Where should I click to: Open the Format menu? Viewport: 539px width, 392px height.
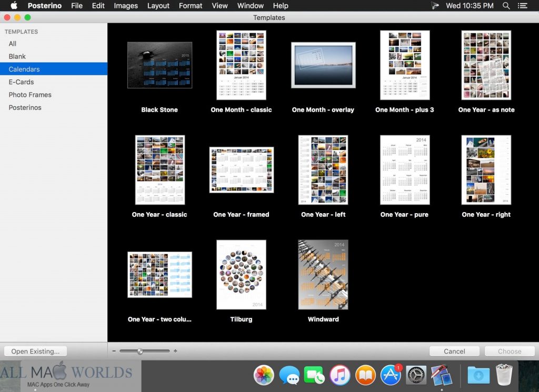pyautogui.click(x=191, y=5)
